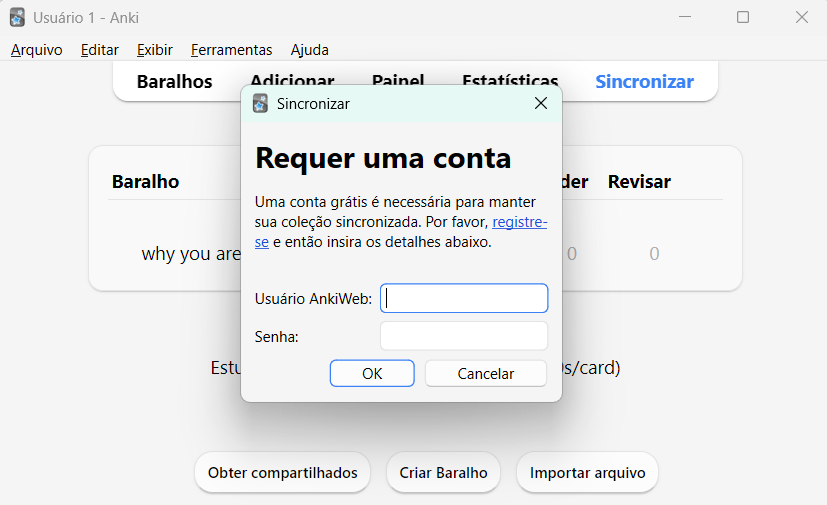Switch to the Baralhos tab
The image size is (827, 505).
point(175,82)
